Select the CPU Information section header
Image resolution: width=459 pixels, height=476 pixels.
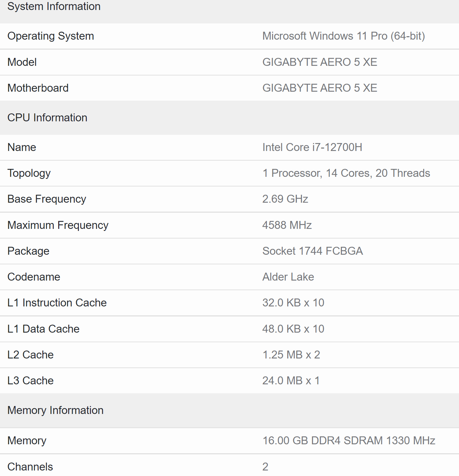47,118
